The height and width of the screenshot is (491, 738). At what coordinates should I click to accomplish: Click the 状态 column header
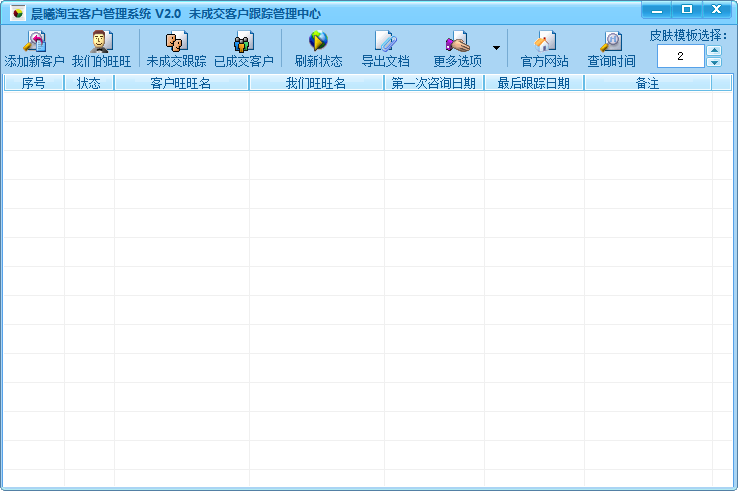pos(89,83)
